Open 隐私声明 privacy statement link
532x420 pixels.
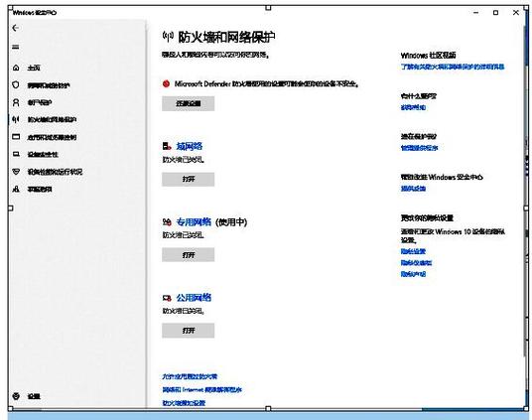[413, 274]
